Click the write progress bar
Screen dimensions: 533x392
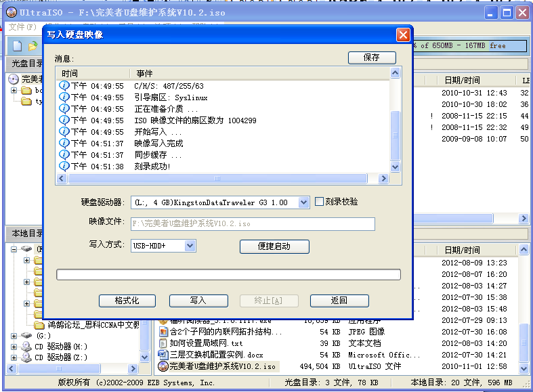coord(228,274)
